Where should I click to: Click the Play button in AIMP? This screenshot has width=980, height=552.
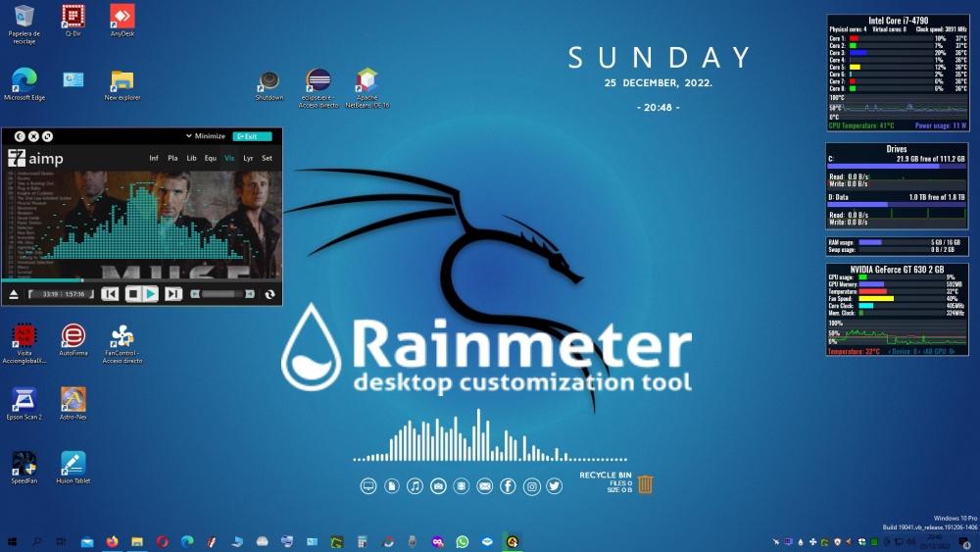[x=150, y=294]
